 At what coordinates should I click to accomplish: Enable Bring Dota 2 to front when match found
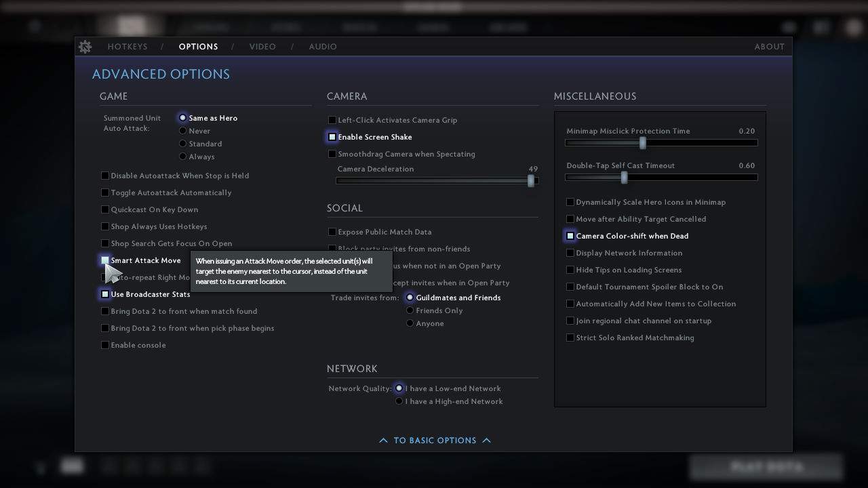pyautogui.click(x=105, y=311)
